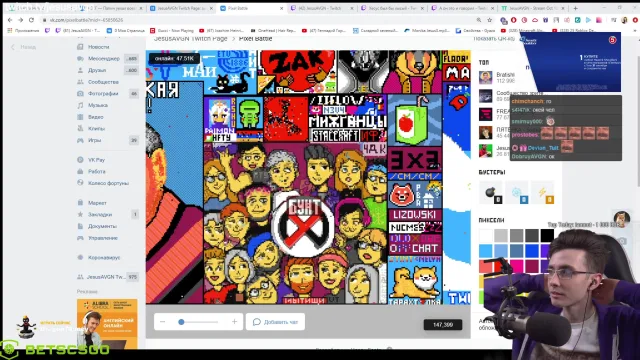Bookmark the page with the star icon
Viewport: 640px width, 360px height.
[489, 20]
